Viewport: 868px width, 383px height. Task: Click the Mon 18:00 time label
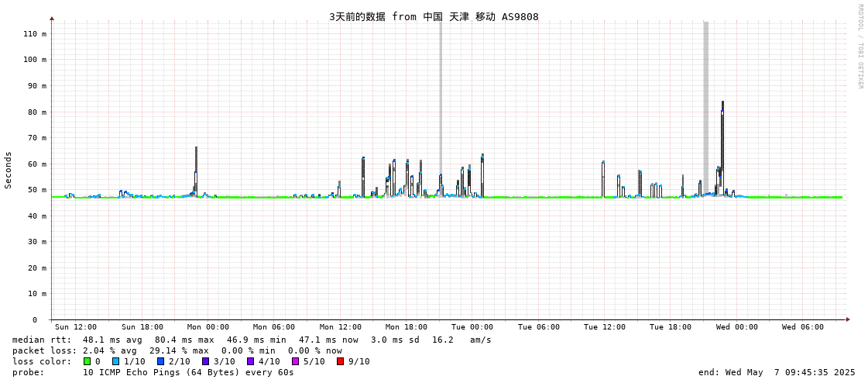click(407, 328)
